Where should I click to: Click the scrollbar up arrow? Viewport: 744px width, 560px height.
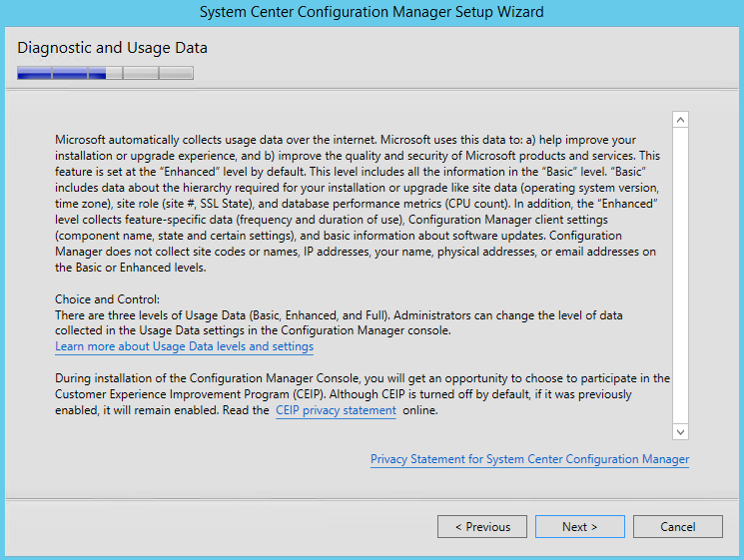(680, 120)
